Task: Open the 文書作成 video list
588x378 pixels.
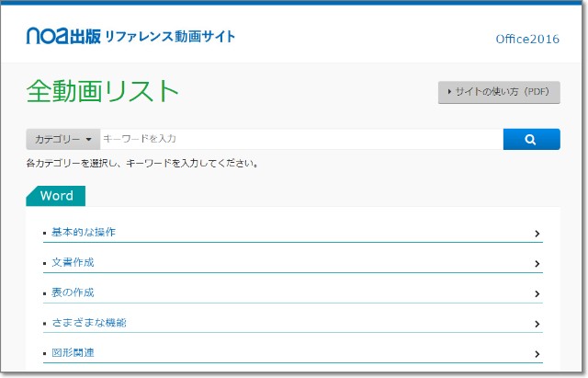Action: tap(73, 263)
